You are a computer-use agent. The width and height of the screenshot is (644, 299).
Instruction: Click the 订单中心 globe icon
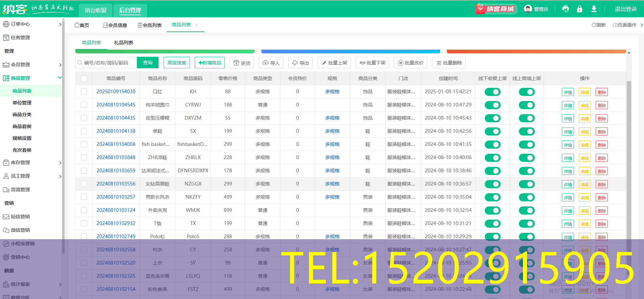point(6,24)
